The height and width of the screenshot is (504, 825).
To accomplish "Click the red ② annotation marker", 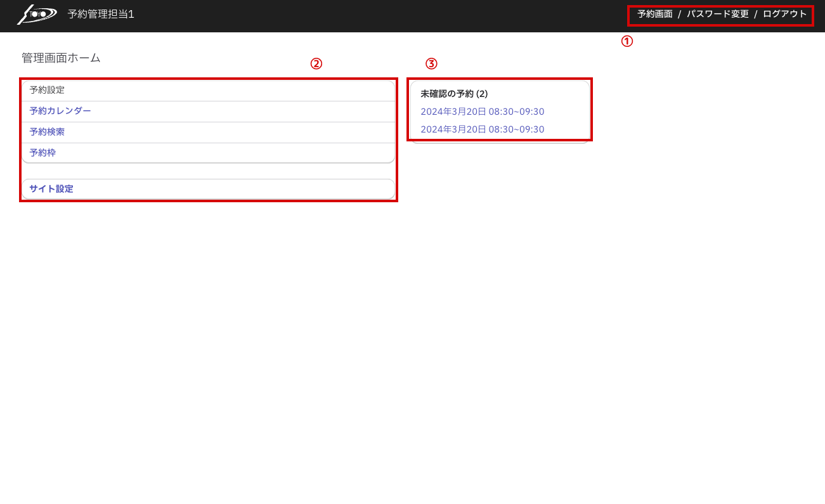I will 316,63.
